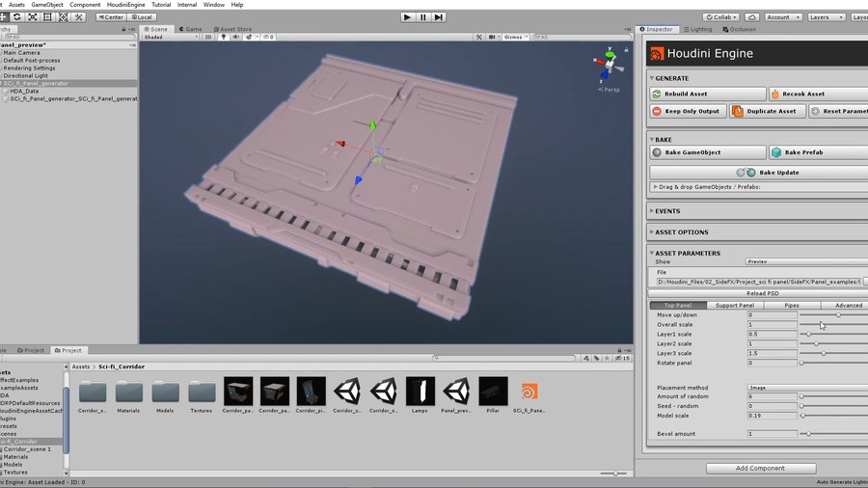Click the Pause button

423,17
